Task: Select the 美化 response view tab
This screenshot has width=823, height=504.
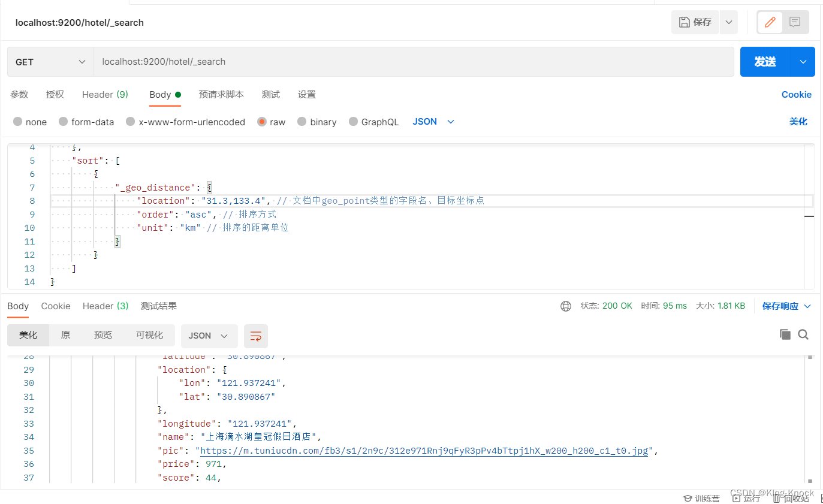Action: [x=28, y=335]
